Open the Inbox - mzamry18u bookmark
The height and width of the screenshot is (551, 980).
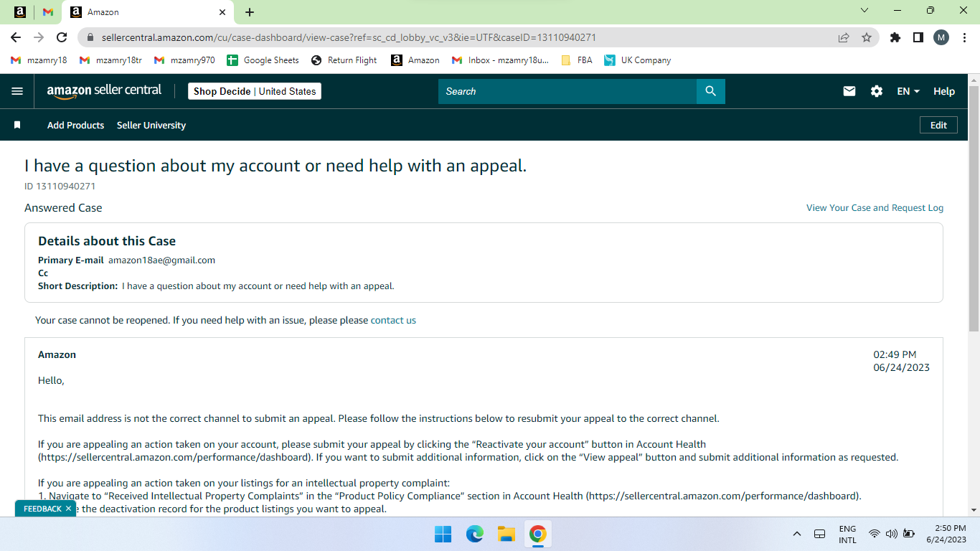(x=500, y=60)
